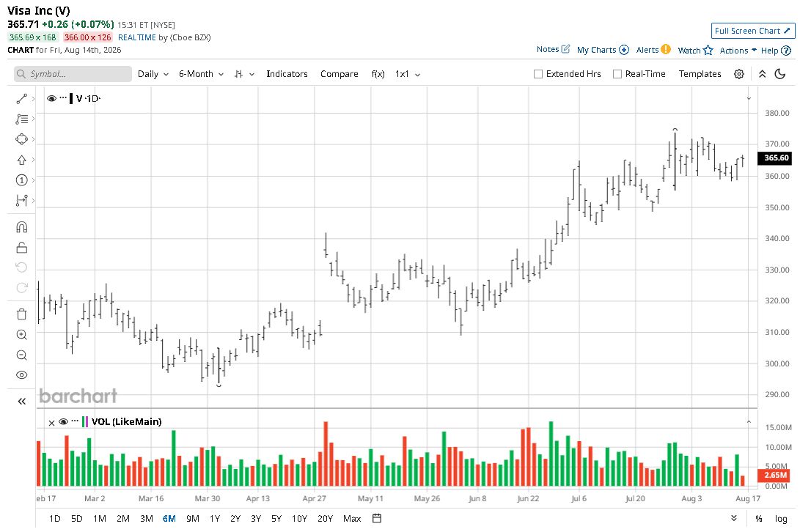The height and width of the screenshot is (532, 800).
Task: Click the undo arrow icon
Action: click(x=21, y=267)
